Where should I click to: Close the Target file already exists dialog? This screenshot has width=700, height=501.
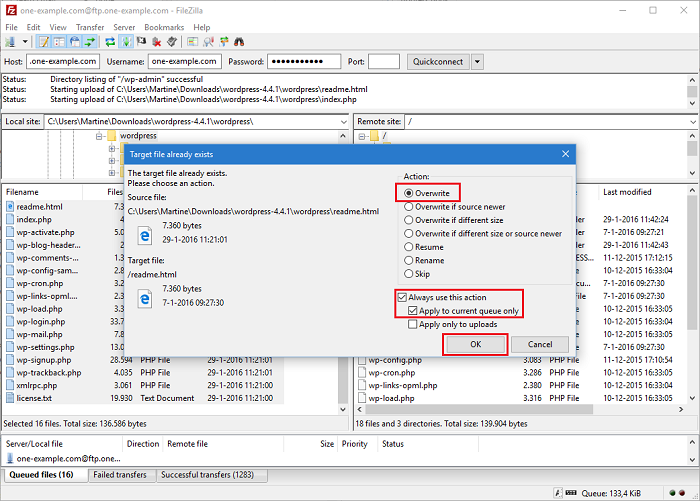coord(565,154)
